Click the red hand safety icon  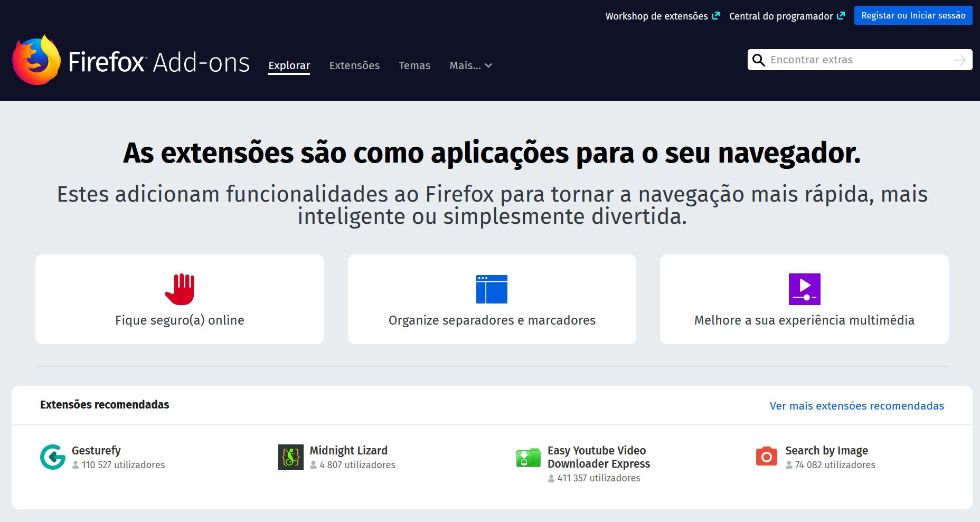click(180, 289)
